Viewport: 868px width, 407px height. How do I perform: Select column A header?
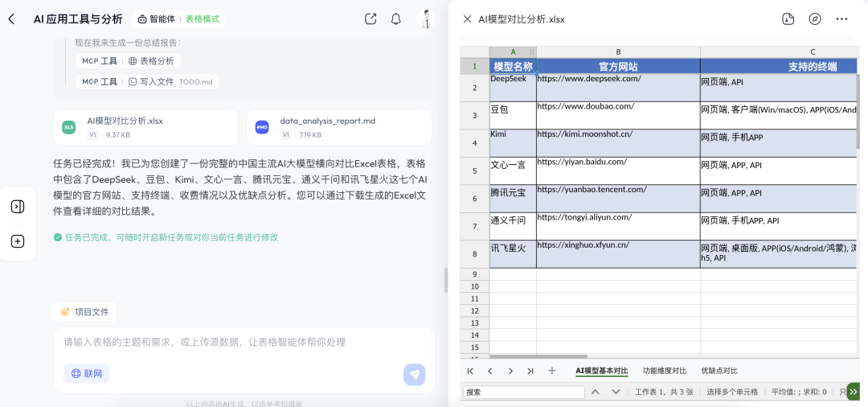point(513,52)
